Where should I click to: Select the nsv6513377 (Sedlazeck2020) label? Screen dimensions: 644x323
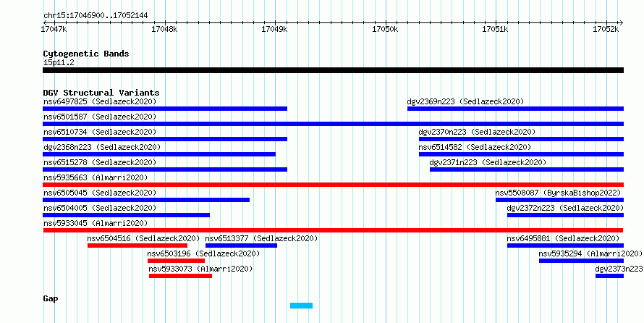[x=262, y=238]
